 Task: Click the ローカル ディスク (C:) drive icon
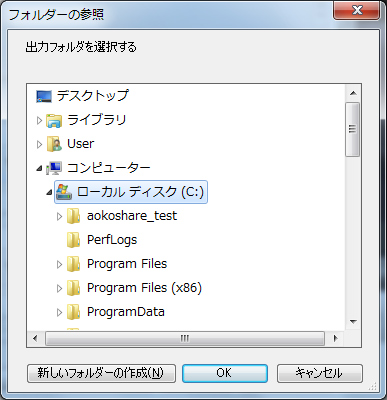coord(64,192)
